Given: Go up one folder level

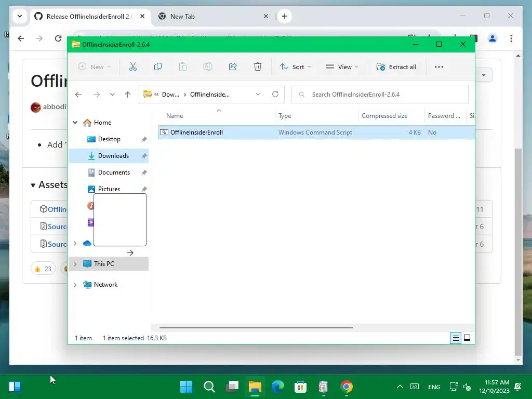Looking at the screenshot, I should (x=127, y=95).
